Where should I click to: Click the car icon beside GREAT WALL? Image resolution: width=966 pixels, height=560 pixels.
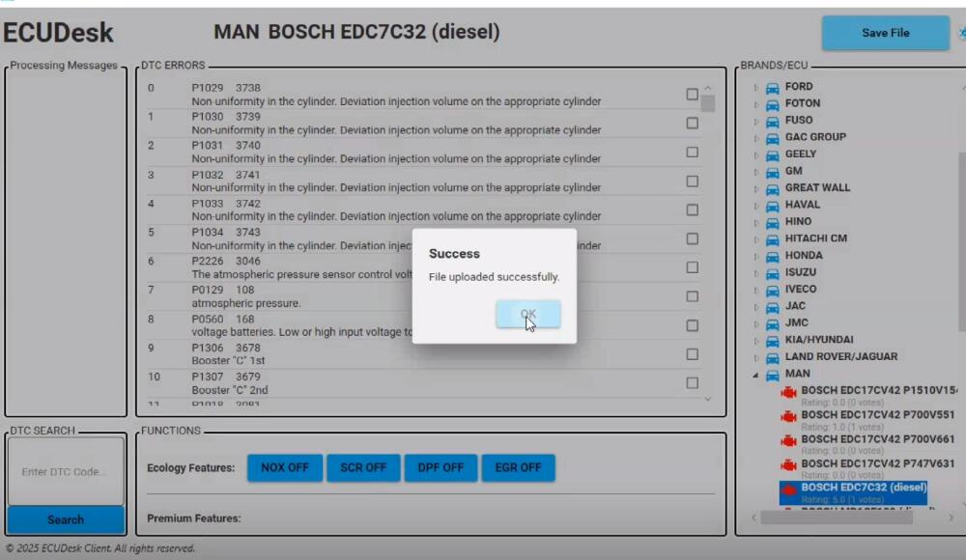point(773,188)
